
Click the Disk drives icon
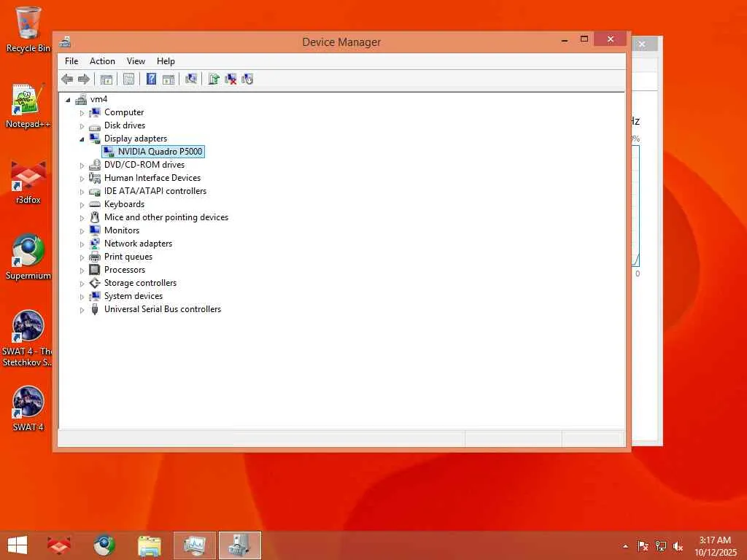(x=95, y=126)
